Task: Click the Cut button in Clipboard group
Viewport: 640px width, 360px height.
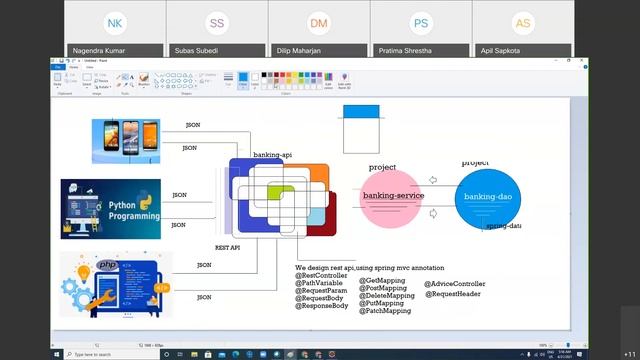Action: tap(70, 75)
